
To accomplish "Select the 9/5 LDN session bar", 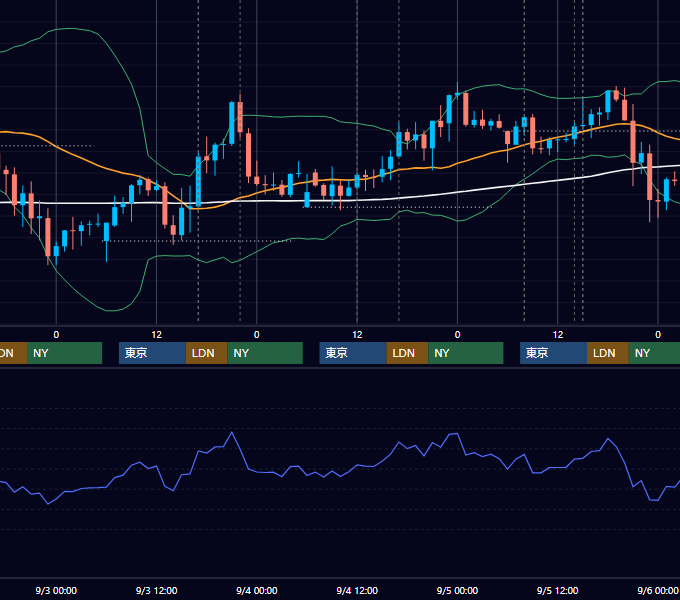I will [608, 353].
